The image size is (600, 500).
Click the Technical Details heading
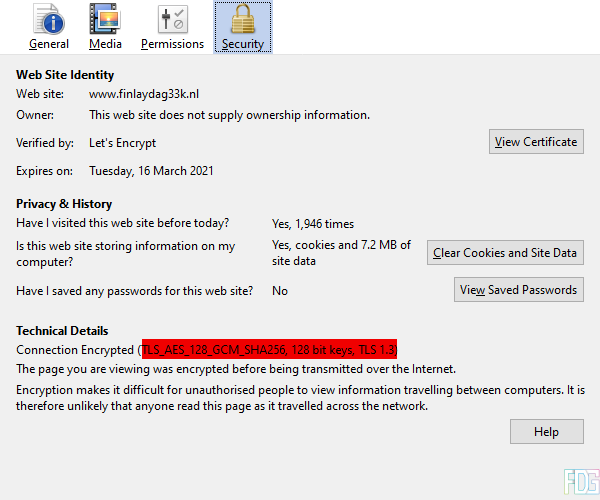pyautogui.click(x=62, y=331)
